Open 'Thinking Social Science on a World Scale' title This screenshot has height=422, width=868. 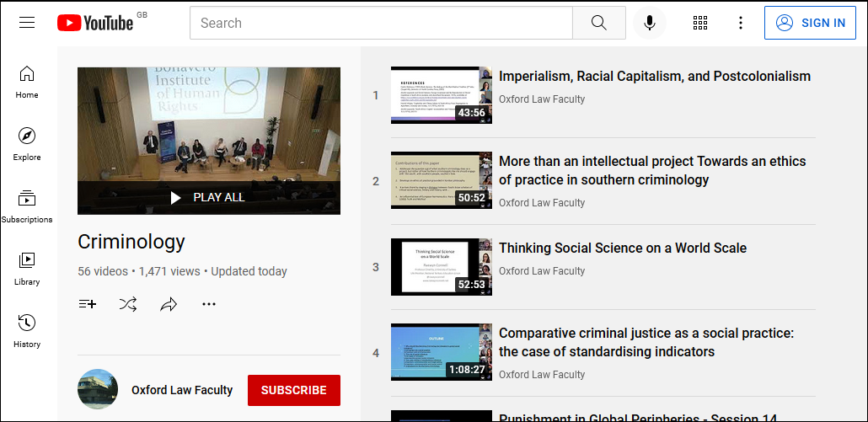click(x=623, y=248)
